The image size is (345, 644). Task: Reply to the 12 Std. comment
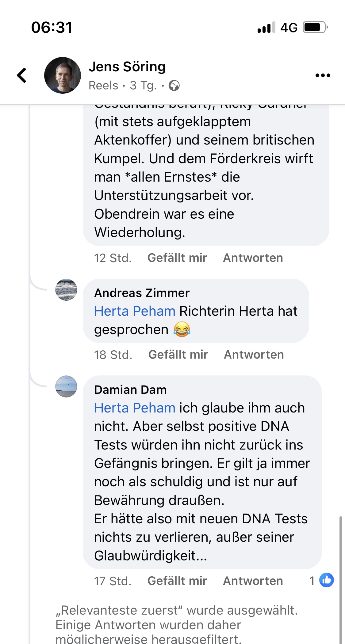tap(253, 258)
